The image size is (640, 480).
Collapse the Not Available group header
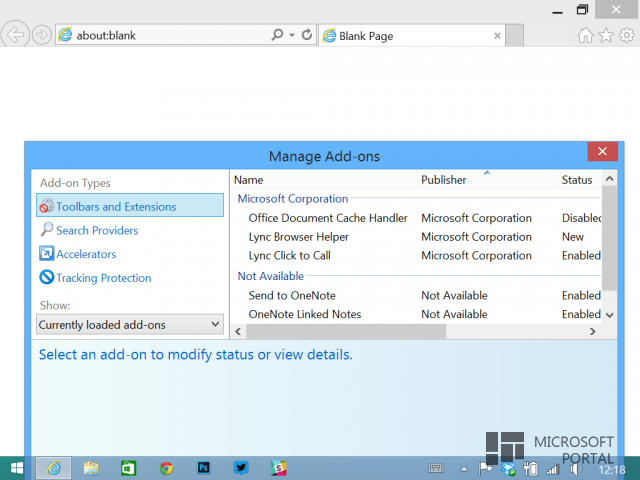[271, 276]
